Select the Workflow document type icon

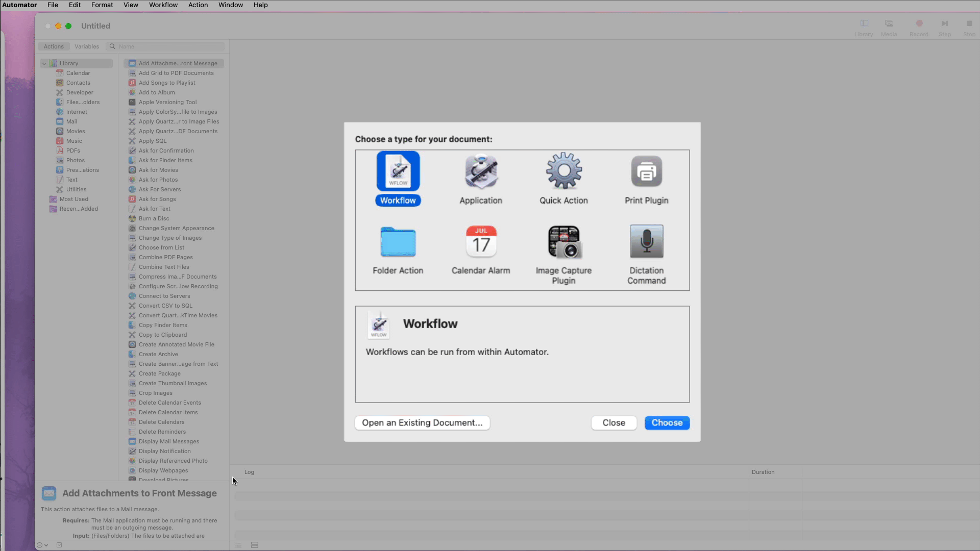click(398, 172)
